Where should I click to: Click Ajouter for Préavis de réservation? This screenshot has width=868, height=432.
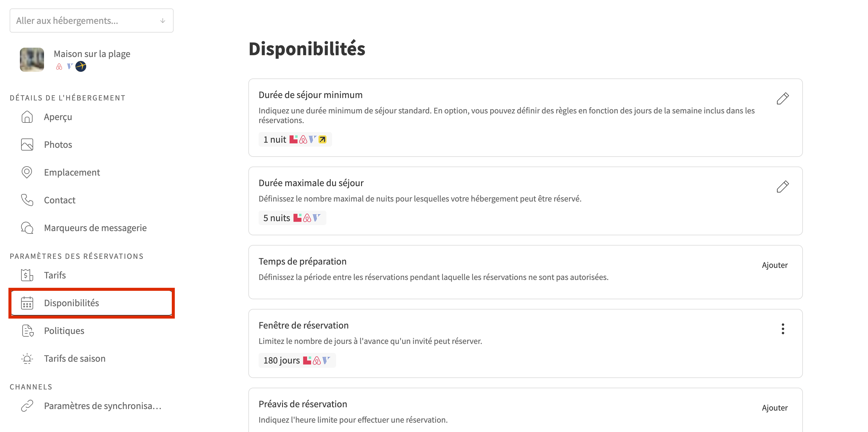click(775, 408)
